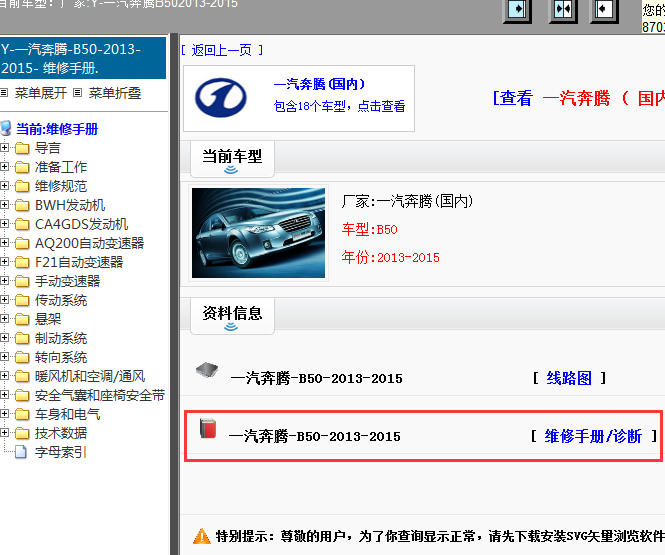665x555 pixels.
Task: Expand the 维修规范 tree node
Action: (4, 186)
